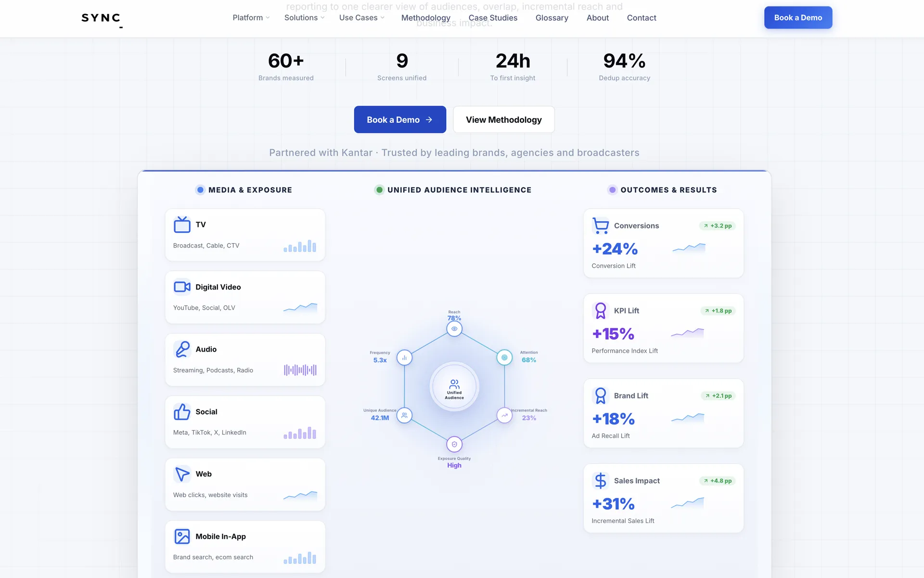Click "Brand search, ecom search" text
This screenshot has height=578, width=924.
tap(213, 557)
